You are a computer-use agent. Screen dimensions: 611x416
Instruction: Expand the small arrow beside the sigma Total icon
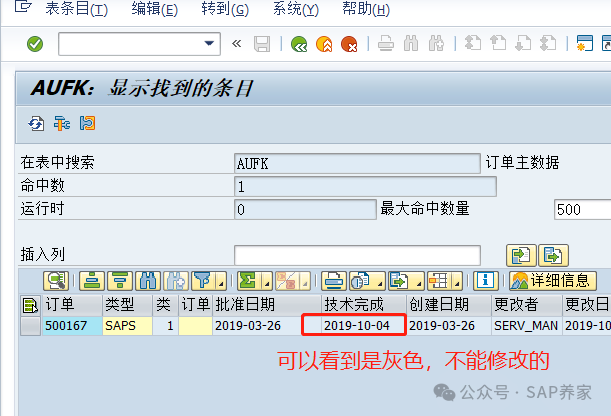click(267, 281)
